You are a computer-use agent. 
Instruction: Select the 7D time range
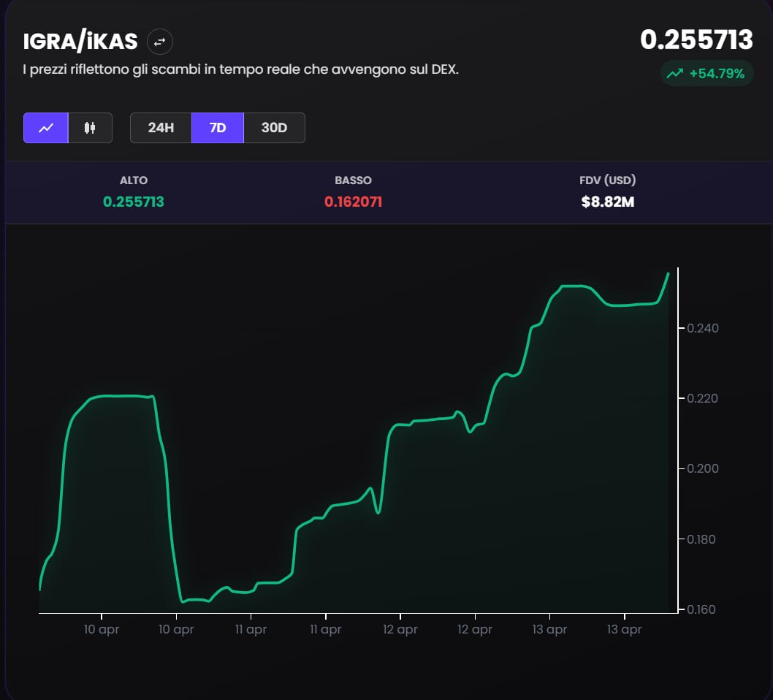click(218, 128)
